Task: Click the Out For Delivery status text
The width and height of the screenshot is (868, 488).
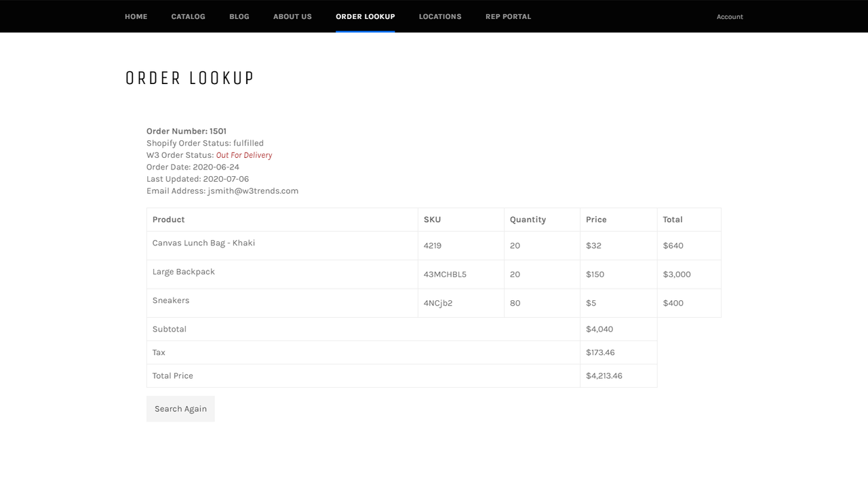Action: click(244, 155)
